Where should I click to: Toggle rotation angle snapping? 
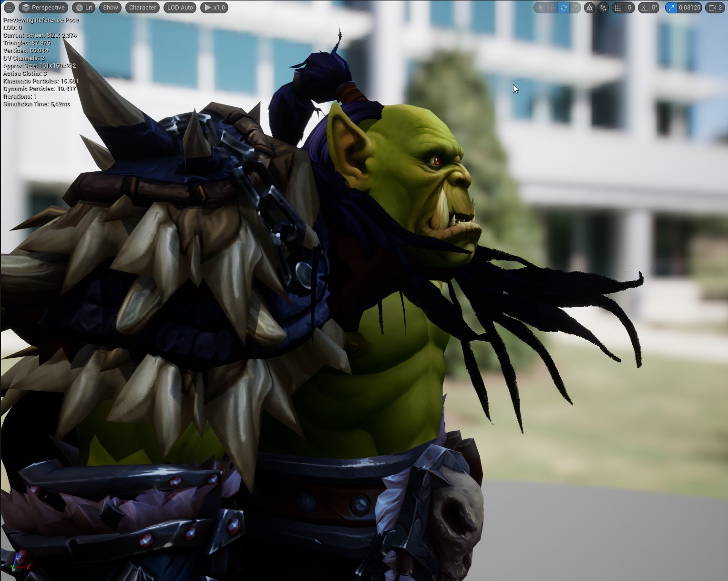point(645,8)
